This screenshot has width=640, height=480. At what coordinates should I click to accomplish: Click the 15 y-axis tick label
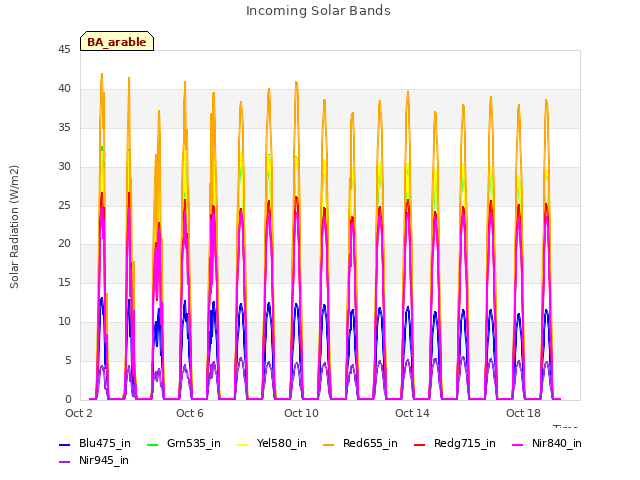point(64,282)
